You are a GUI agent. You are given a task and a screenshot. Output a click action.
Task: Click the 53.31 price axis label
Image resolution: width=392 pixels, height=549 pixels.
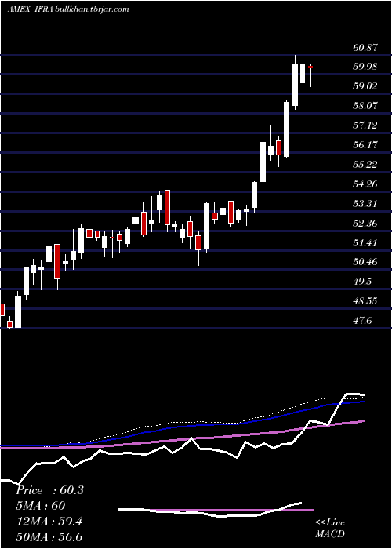tap(365, 204)
